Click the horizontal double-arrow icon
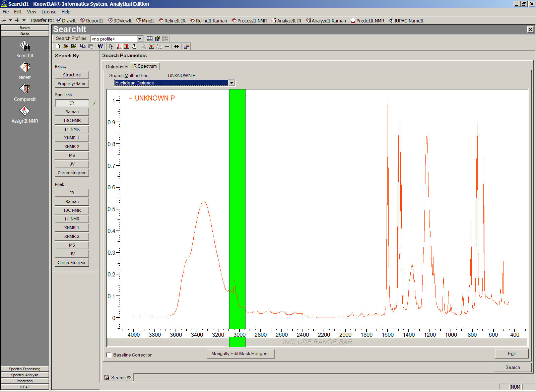The image size is (536, 392). (x=177, y=46)
